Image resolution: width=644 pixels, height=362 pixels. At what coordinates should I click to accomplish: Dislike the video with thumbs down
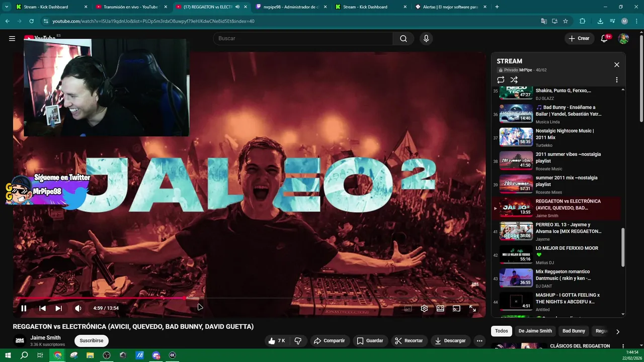(298, 341)
